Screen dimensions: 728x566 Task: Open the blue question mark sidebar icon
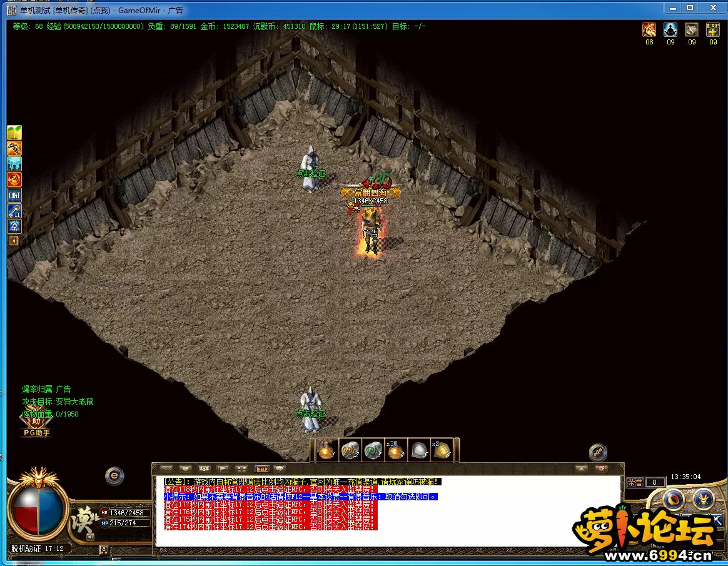pos(14,226)
